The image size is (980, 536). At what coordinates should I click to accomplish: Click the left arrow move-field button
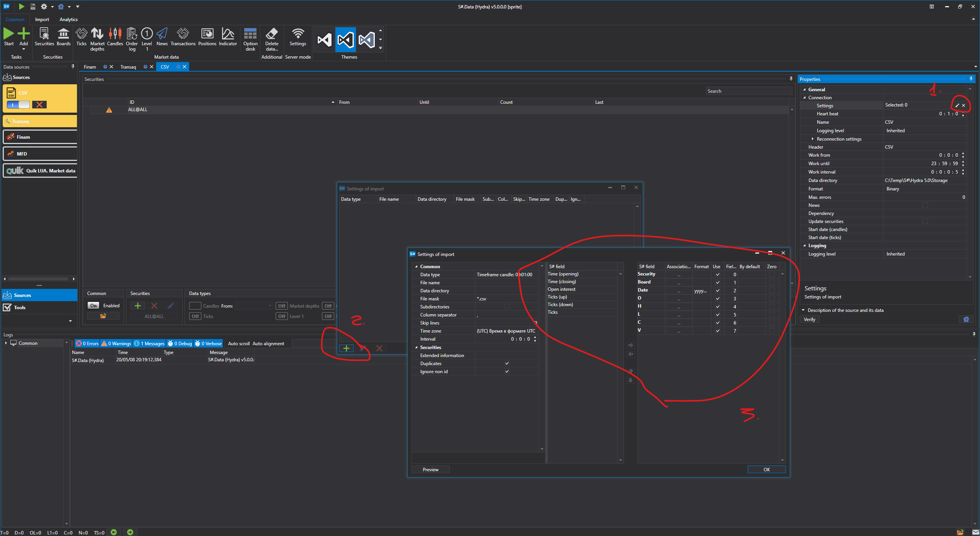(630, 354)
